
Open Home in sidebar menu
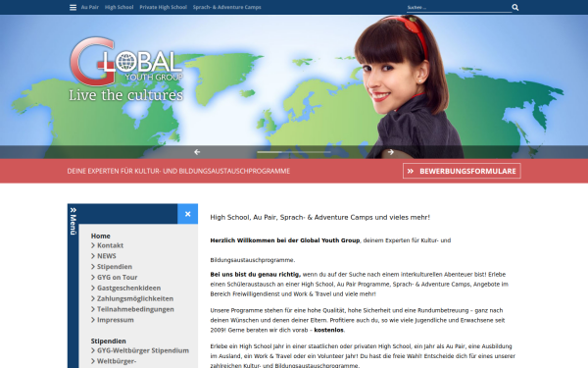click(x=101, y=236)
